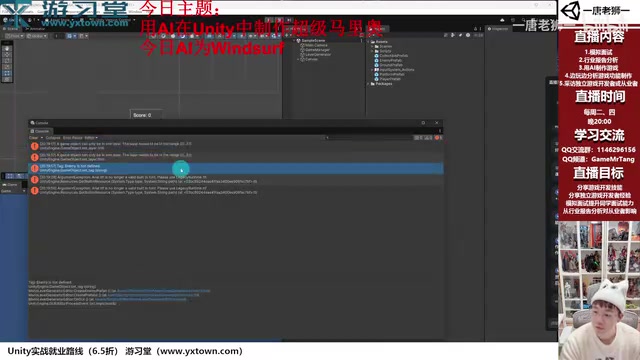Viewport: 640px width, 360px height.
Task: Select the first layer range error log
Action: (x=236, y=146)
